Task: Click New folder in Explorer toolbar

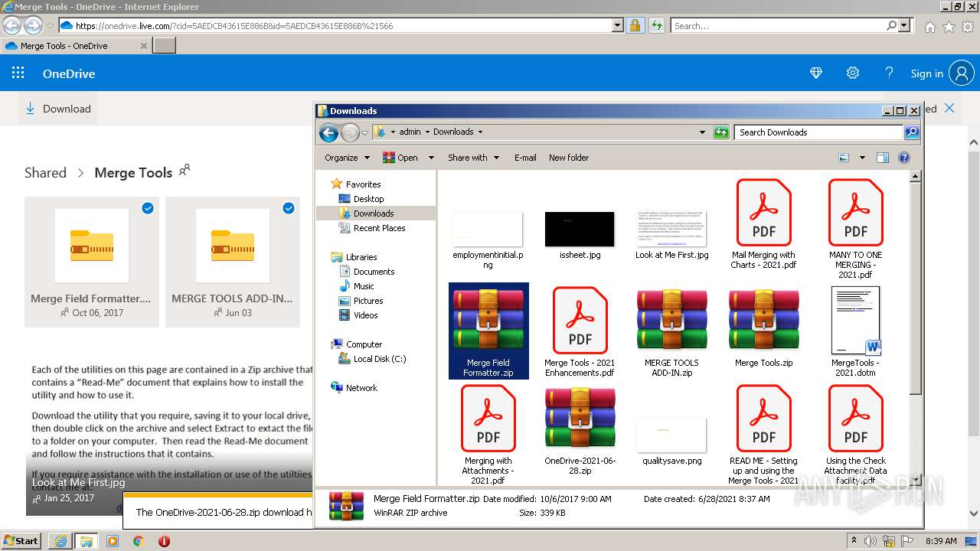Action: [x=569, y=158]
